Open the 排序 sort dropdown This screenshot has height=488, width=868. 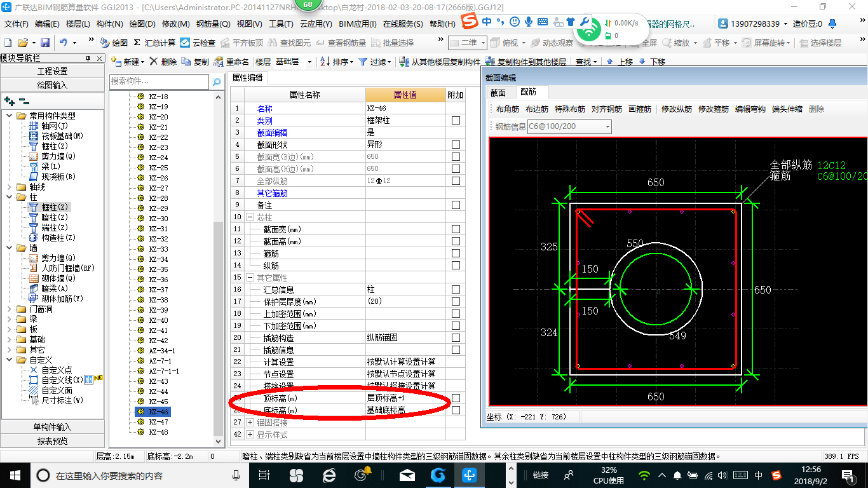351,62
